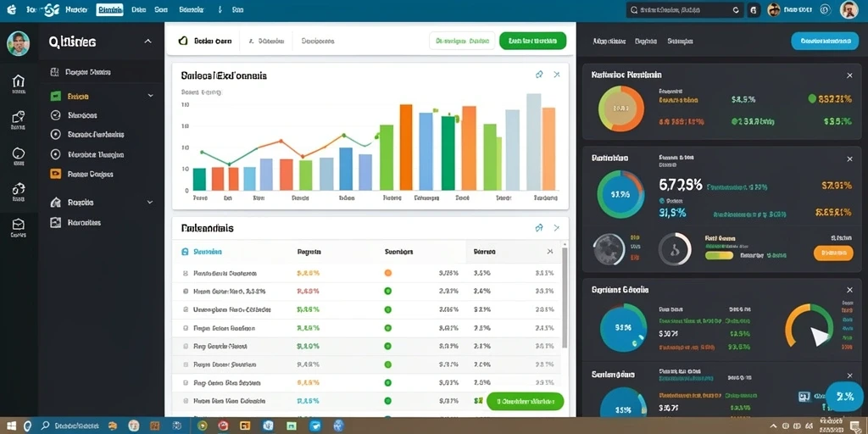Open the blue globe icon on taskbar
This screenshot has height=434, width=868.
click(x=339, y=426)
